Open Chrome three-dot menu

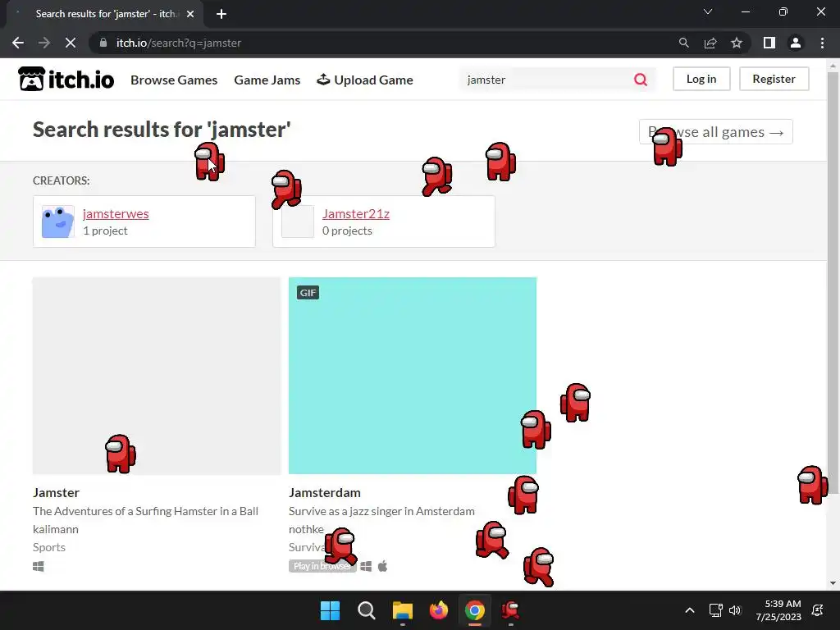pyautogui.click(x=822, y=43)
